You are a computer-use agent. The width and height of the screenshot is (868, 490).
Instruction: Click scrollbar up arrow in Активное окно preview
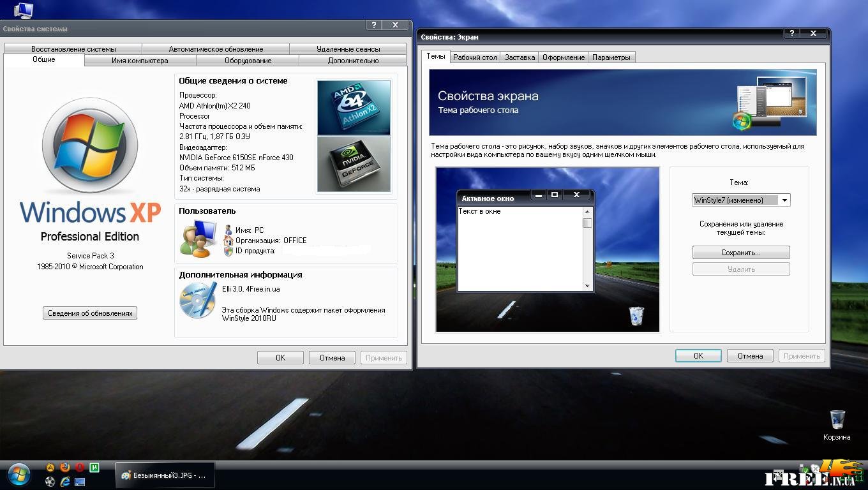[587, 211]
